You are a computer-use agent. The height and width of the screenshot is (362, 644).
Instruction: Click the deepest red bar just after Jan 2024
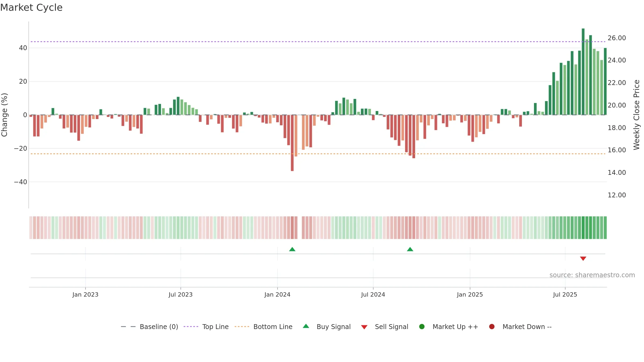tap(292, 143)
